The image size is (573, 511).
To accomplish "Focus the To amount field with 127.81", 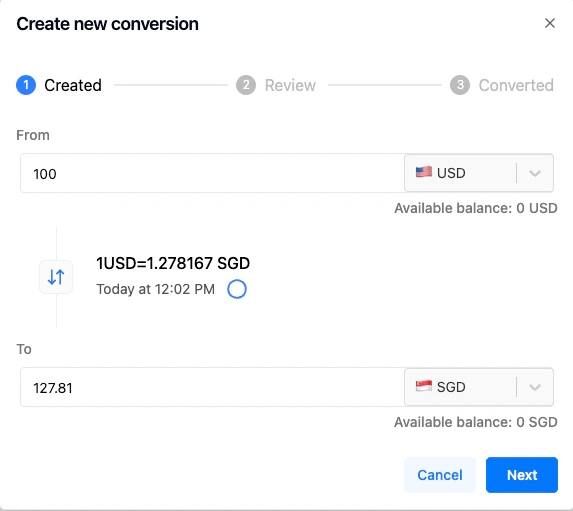I will click(212, 387).
